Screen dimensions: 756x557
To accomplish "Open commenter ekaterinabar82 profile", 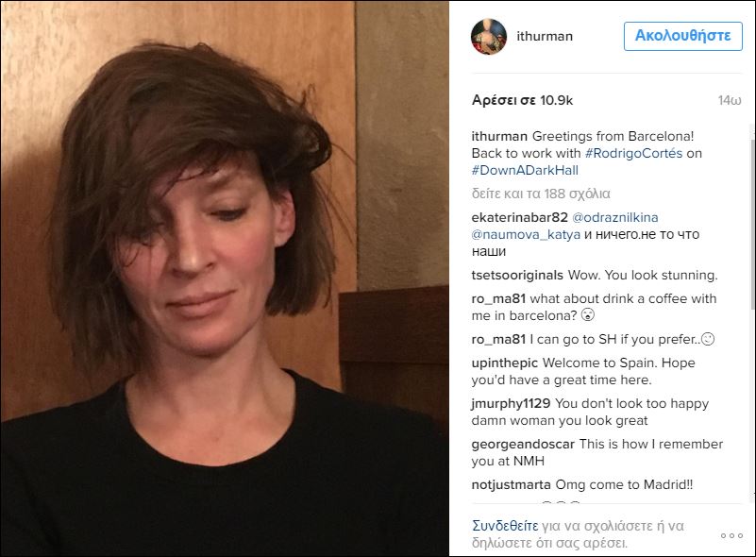I will (x=519, y=217).
